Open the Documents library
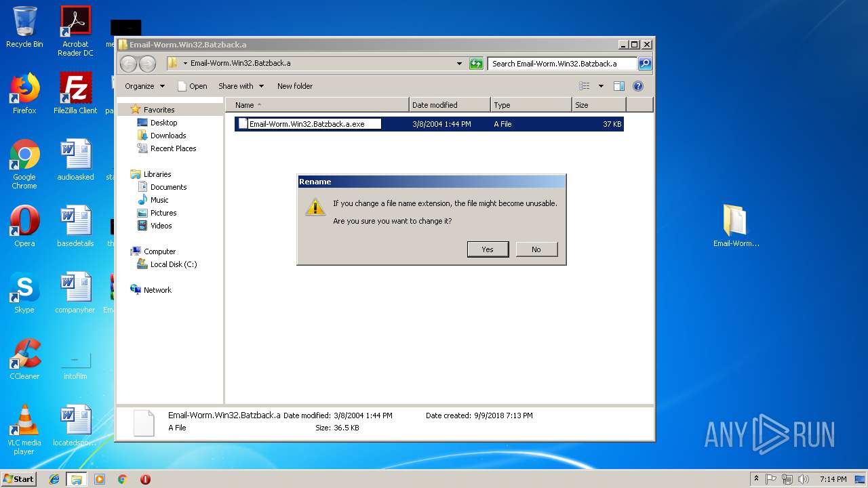This screenshot has height=488, width=868. (168, 187)
